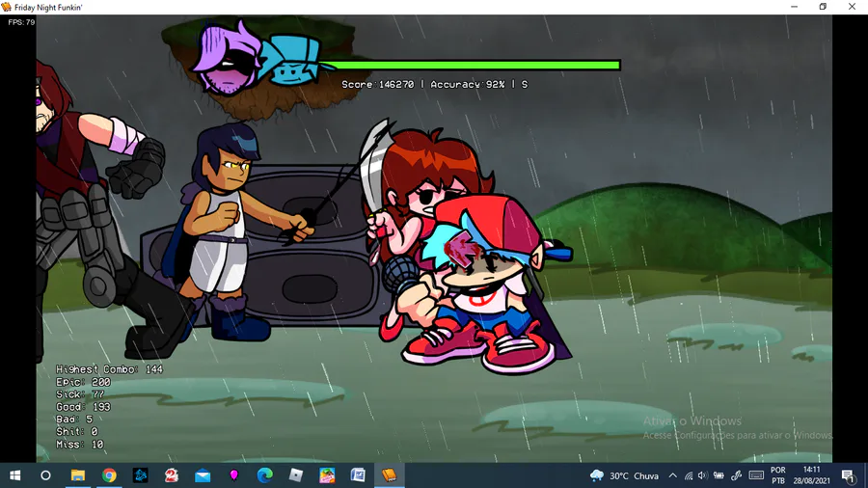Click the pen/link tray icon
868x488 pixels.
tap(736, 475)
